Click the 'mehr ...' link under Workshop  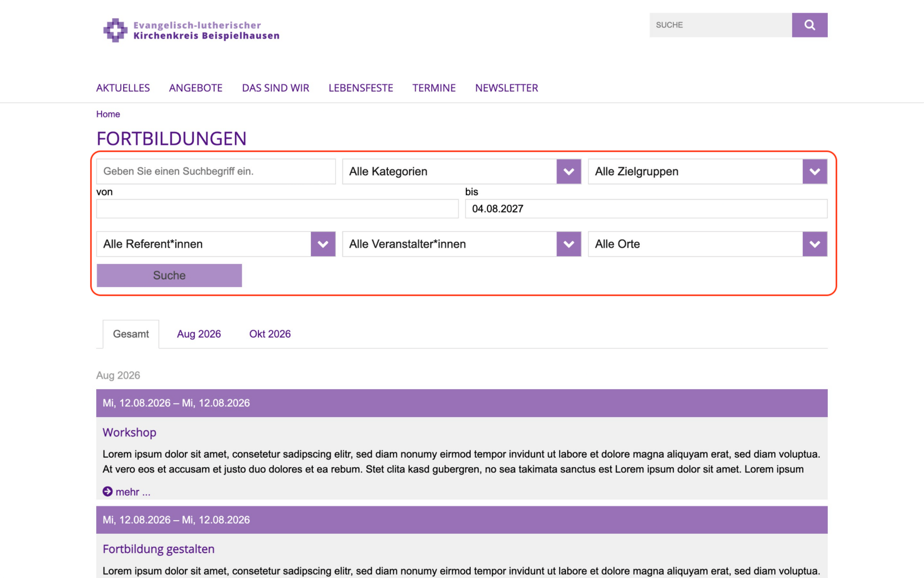[x=133, y=492]
